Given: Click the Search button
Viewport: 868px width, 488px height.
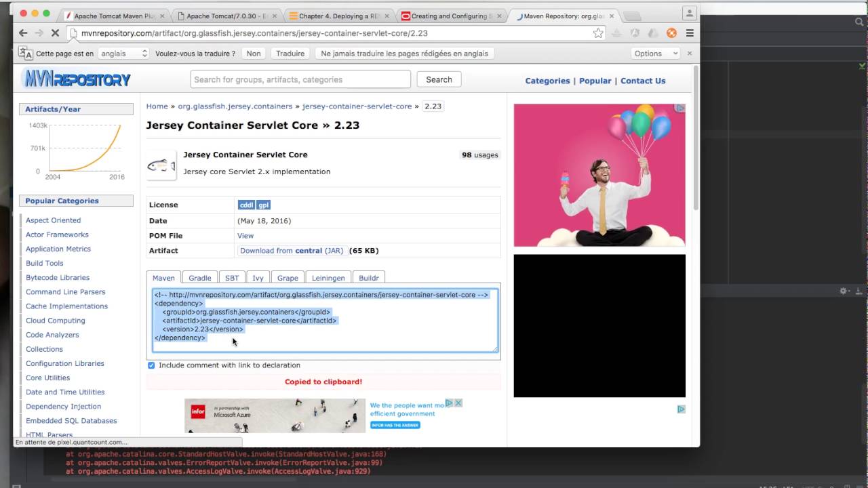Looking at the screenshot, I should point(439,79).
